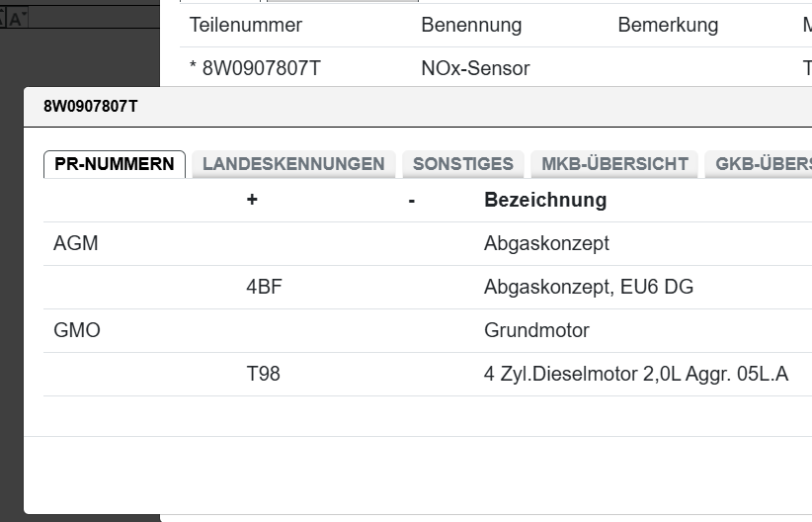Show the MKB-ÜBERSICHT tab
This screenshot has height=522, width=812.
(614, 164)
